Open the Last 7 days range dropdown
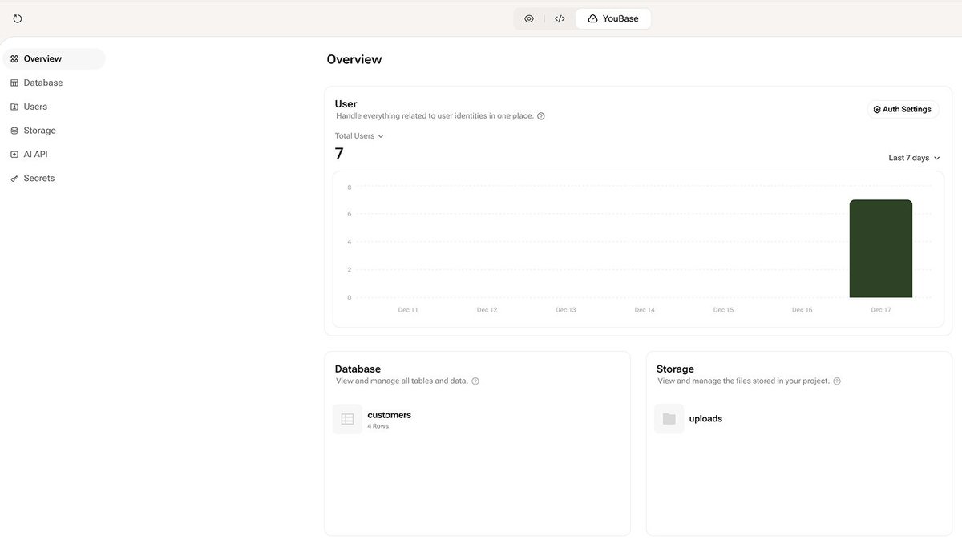The height and width of the screenshot is (560, 962). (914, 158)
